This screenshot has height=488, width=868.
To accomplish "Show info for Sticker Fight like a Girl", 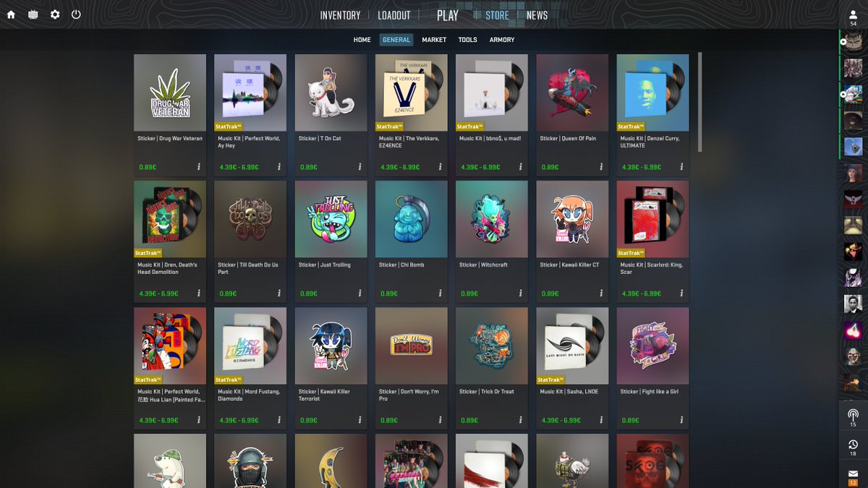I will pos(681,420).
